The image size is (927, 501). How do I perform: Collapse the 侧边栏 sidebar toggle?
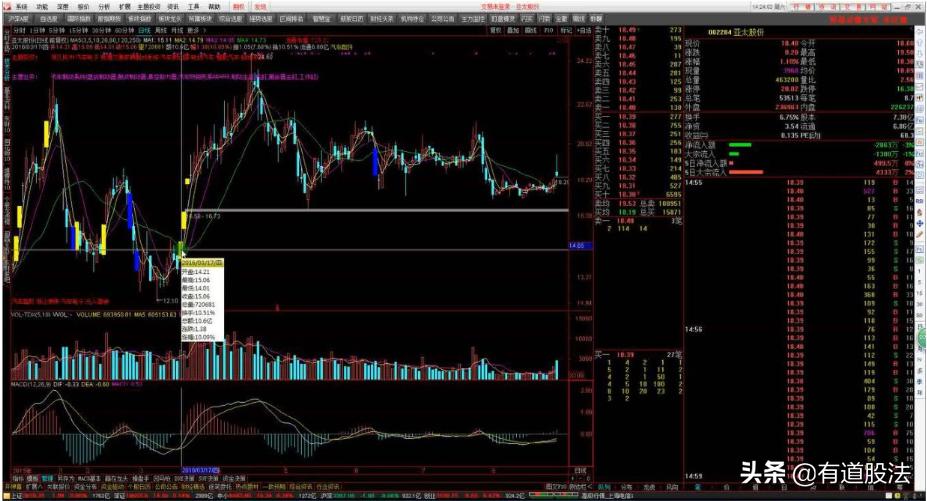click(x=580, y=486)
